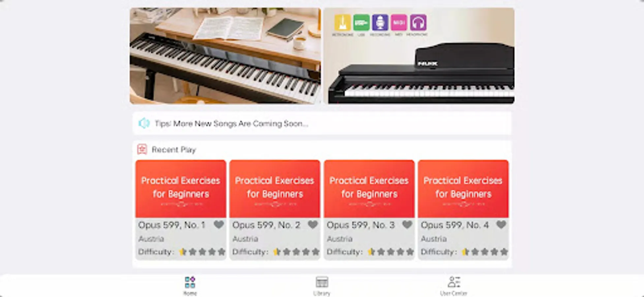Click the speaker icon beside the tips text

(144, 123)
